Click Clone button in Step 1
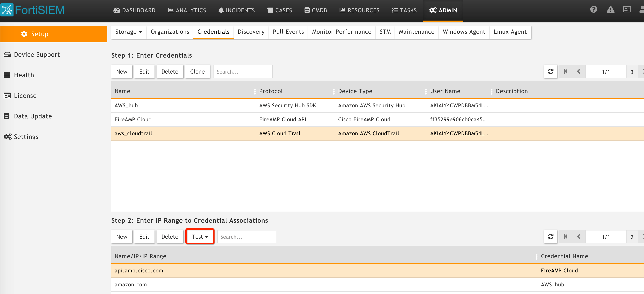This screenshot has height=294, width=644. [x=197, y=72]
